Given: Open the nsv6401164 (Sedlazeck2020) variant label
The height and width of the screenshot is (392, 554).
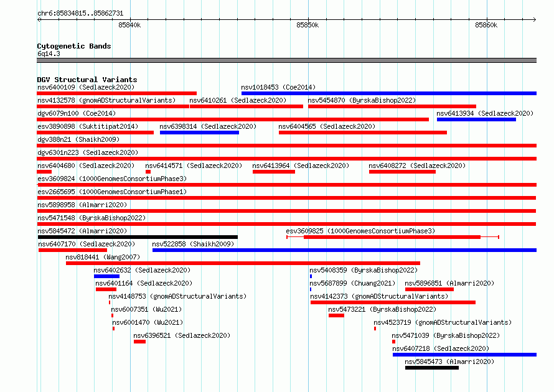Looking at the screenshot, I should click(x=144, y=283).
